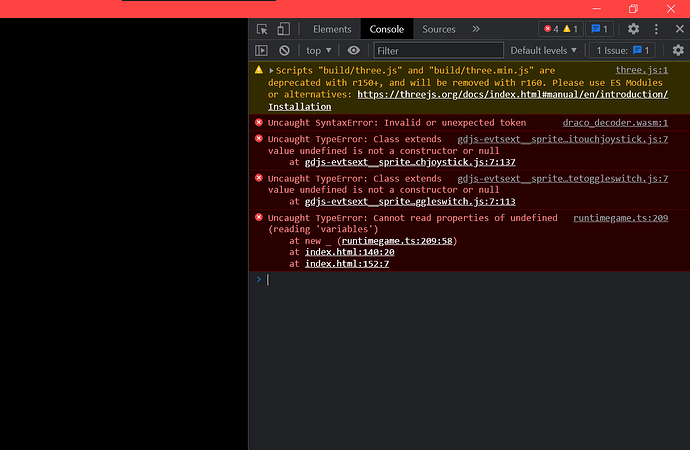Show the console sidebar

tap(261, 51)
